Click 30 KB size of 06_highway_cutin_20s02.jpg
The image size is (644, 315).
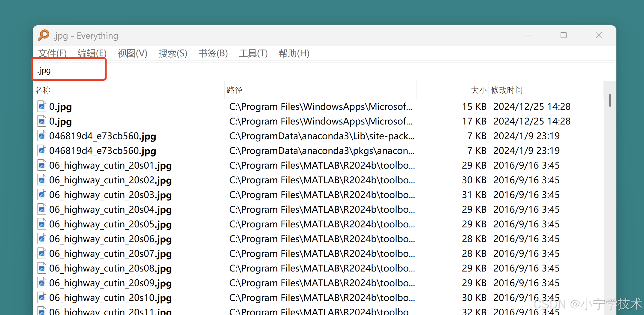point(474,180)
